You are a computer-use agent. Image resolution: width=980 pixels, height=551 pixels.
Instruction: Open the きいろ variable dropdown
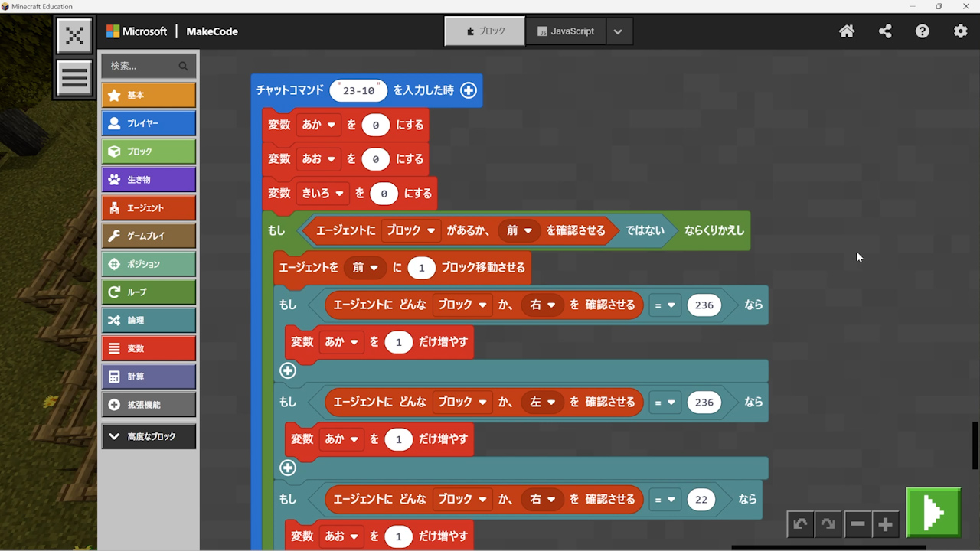click(322, 194)
